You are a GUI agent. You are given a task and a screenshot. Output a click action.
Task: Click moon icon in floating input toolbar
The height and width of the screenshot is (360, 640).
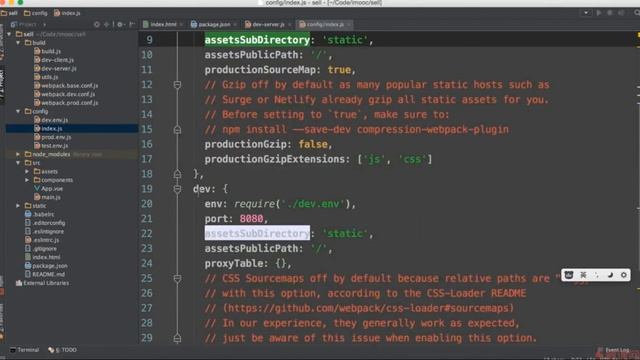point(610,275)
